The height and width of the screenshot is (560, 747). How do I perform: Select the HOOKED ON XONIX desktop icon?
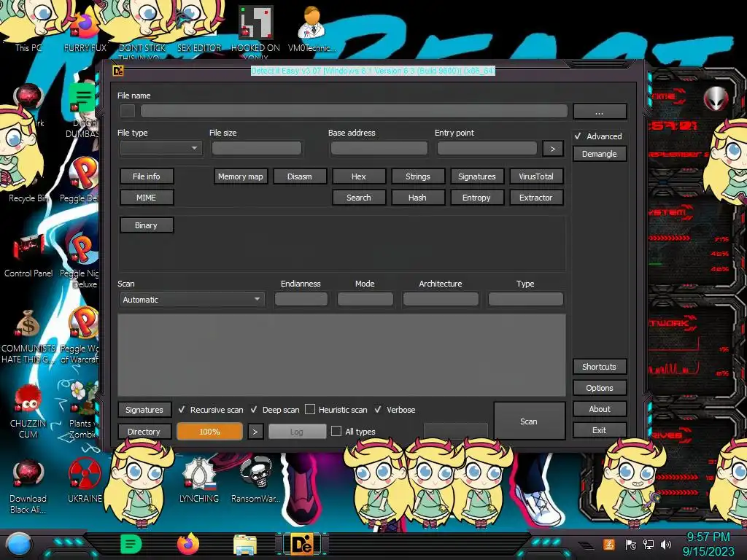[255, 31]
